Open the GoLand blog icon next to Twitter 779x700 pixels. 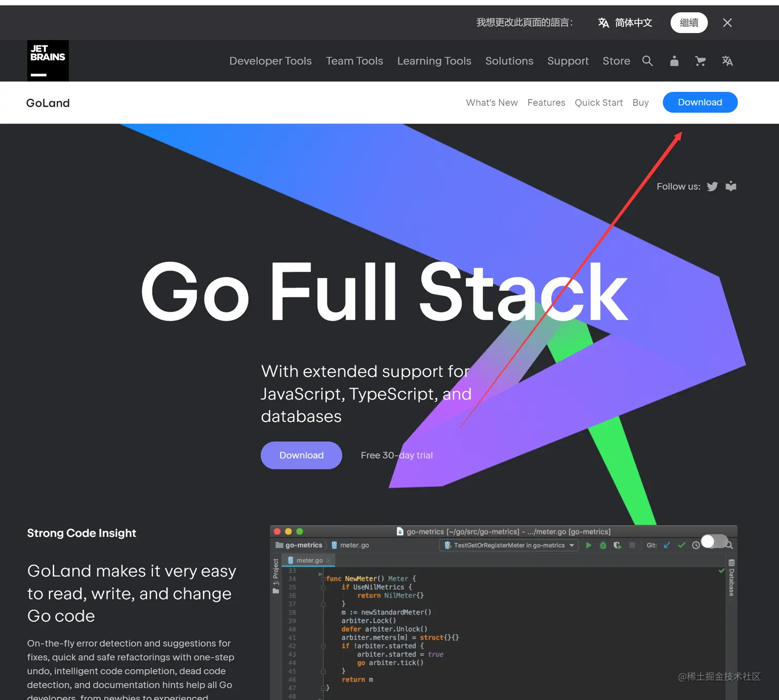point(731,186)
